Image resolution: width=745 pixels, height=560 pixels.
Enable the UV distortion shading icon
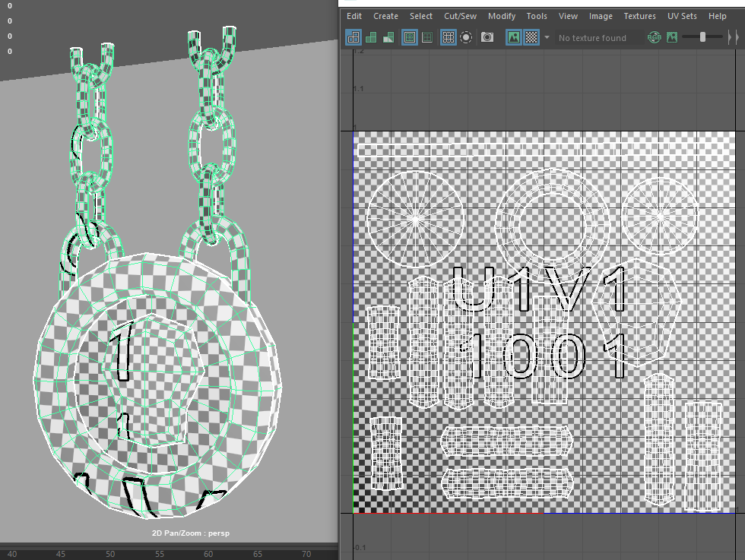[388, 36]
